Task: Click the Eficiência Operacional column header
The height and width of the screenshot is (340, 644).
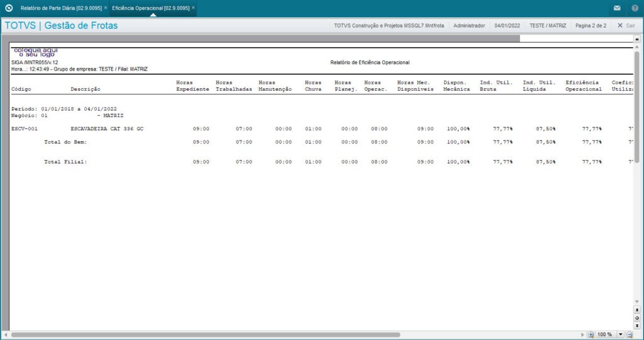Action: coord(584,86)
